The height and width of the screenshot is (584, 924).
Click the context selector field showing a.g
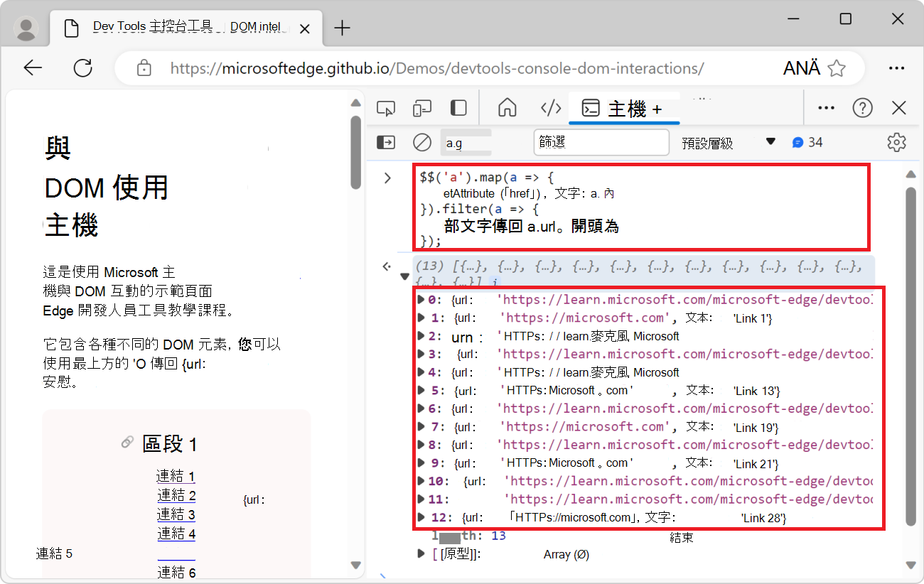466,143
